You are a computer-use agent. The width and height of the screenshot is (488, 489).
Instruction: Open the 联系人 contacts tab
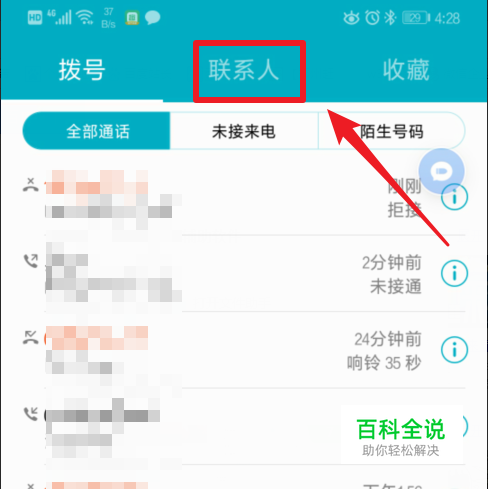tap(244, 70)
